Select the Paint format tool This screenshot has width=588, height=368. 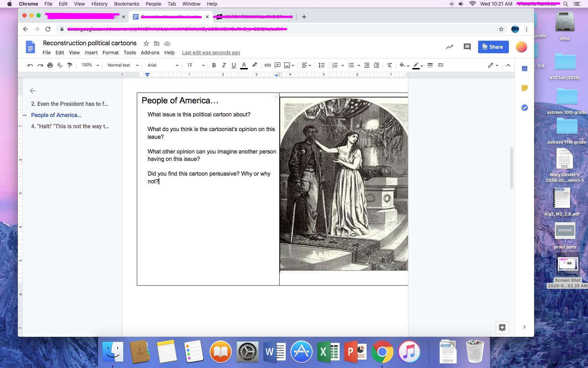tap(70, 65)
